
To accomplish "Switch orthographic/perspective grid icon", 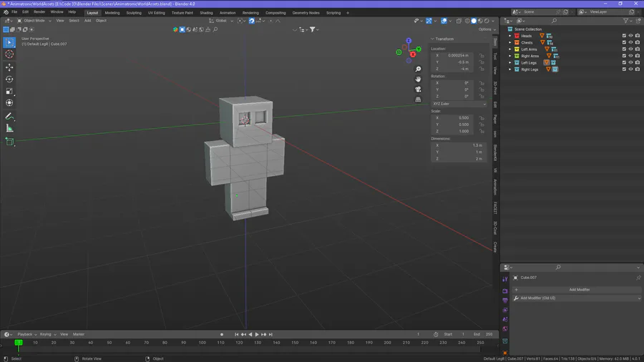I will pos(418,99).
